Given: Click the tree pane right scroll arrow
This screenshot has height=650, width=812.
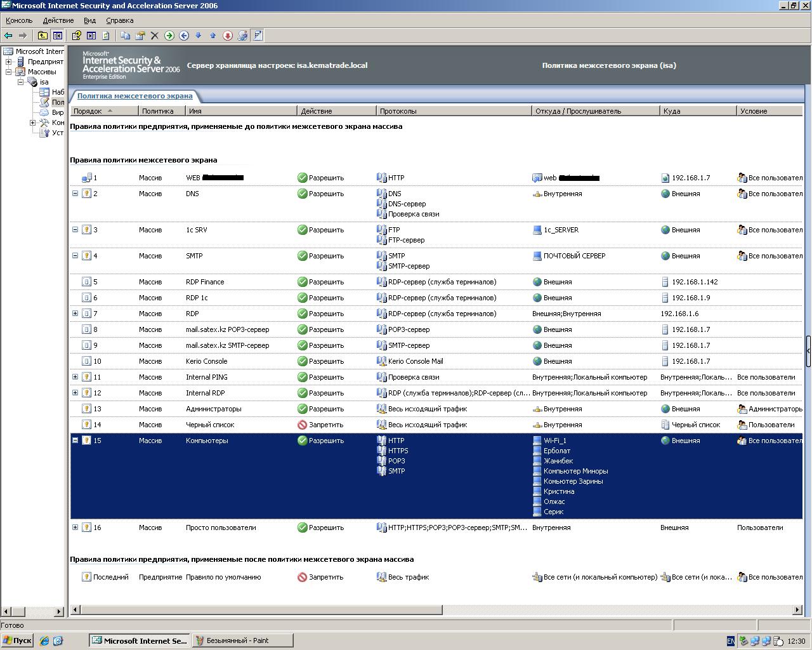Looking at the screenshot, I should point(60,612).
